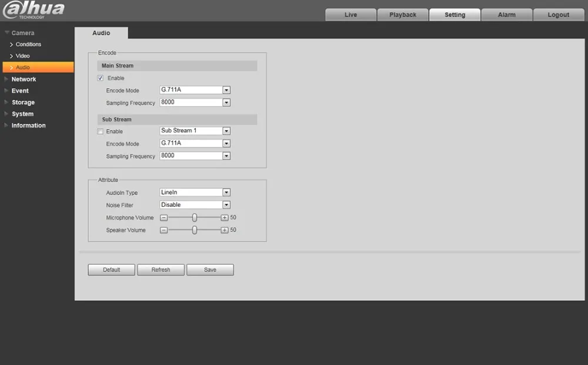Increase Microphone Volume with plus icon
This screenshot has width=588, height=365.
point(224,217)
